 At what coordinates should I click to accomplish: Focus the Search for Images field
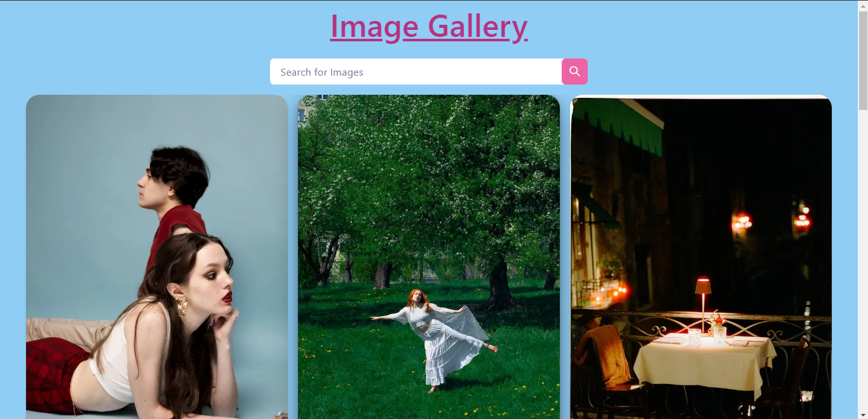click(x=416, y=71)
